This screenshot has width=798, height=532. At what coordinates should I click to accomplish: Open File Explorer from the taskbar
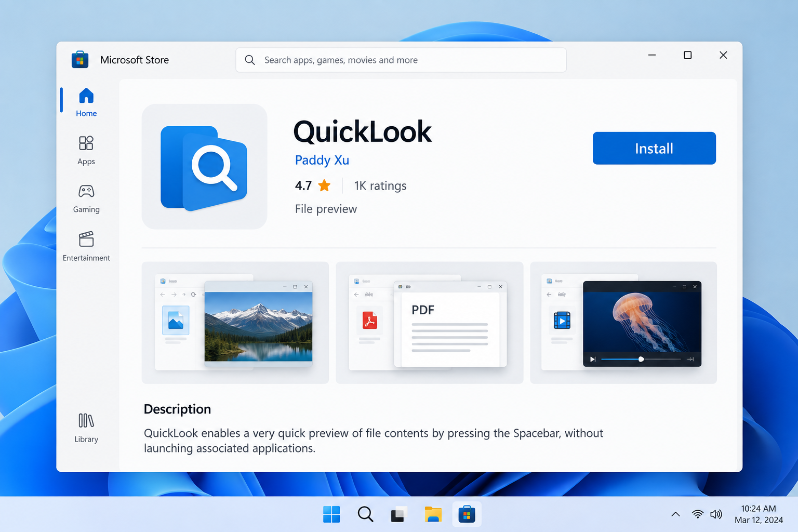pos(433,514)
